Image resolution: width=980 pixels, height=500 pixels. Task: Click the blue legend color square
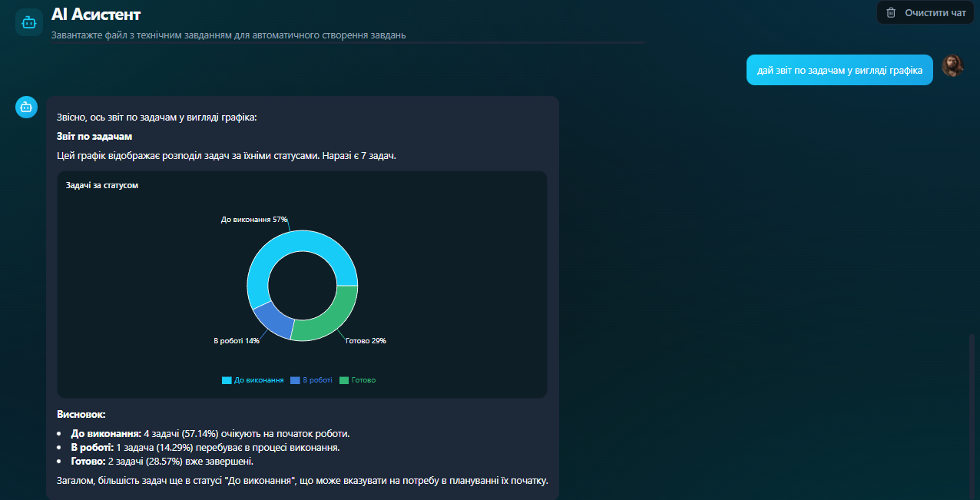[x=295, y=380]
